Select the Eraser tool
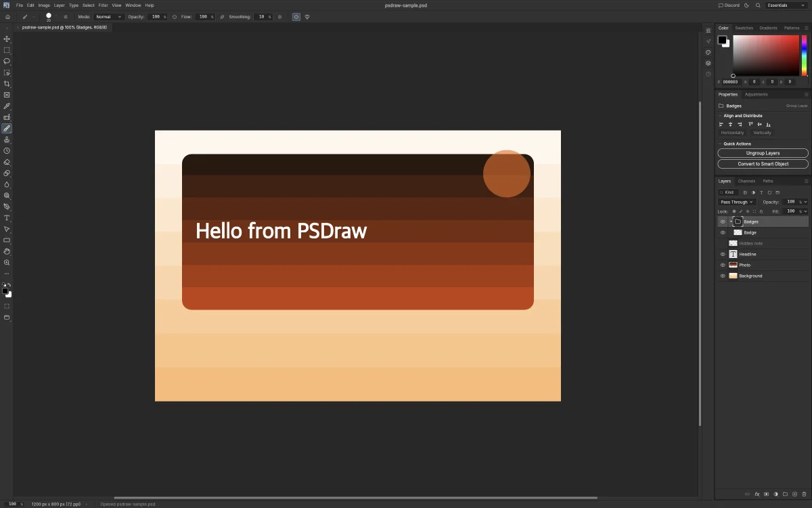The height and width of the screenshot is (508, 812). [7, 162]
